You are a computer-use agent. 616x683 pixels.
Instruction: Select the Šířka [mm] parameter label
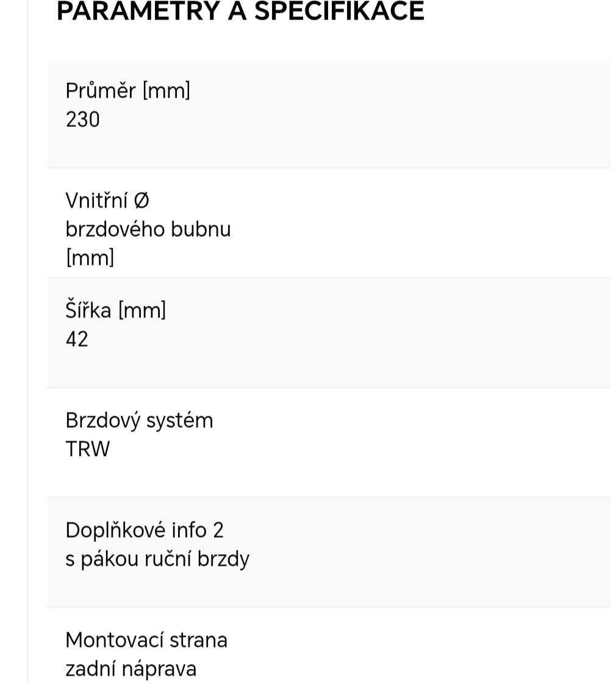[x=115, y=310]
